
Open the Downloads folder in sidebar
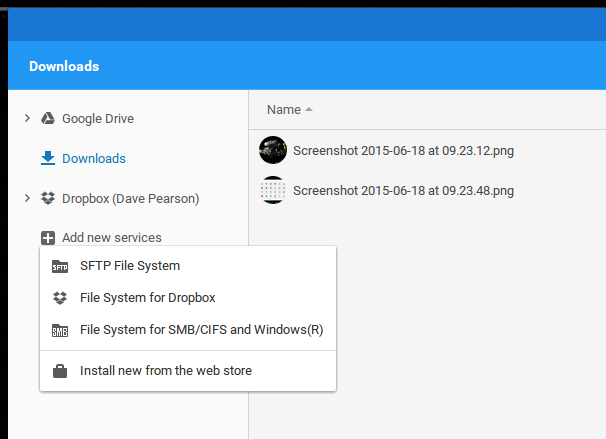point(94,158)
